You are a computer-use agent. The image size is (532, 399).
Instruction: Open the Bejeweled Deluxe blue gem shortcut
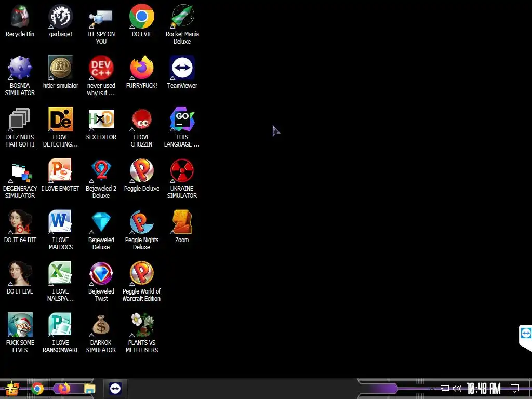101,222
